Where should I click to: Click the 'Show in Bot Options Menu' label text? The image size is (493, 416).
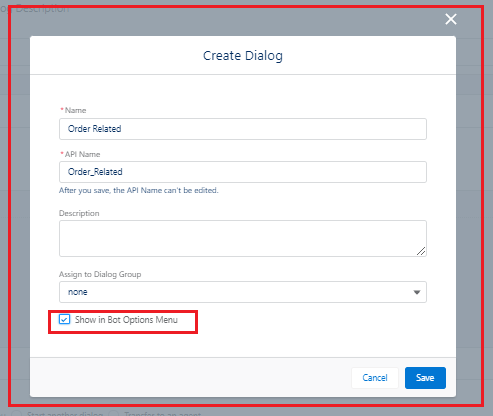click(x=126, y=320)
